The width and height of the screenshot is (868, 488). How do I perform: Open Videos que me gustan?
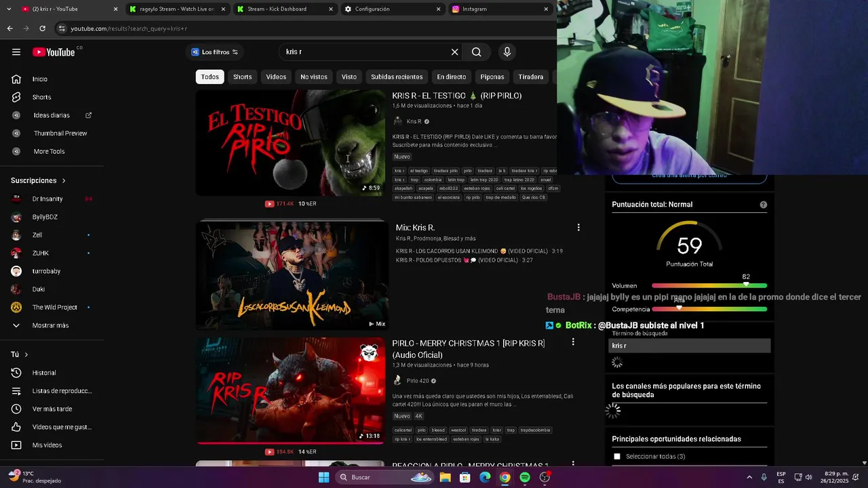61,427
